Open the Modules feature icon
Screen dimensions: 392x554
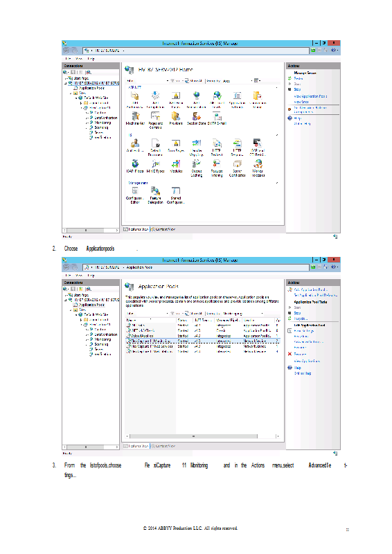tap(176, 166)
